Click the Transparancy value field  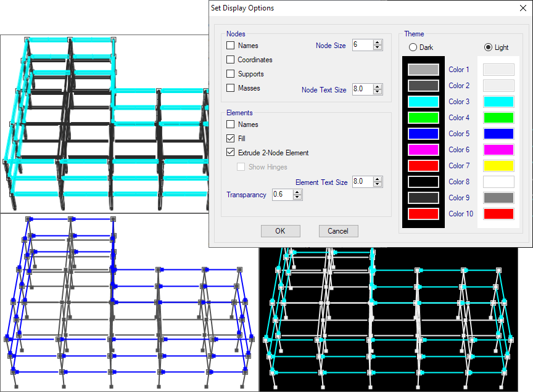[281, 195]
